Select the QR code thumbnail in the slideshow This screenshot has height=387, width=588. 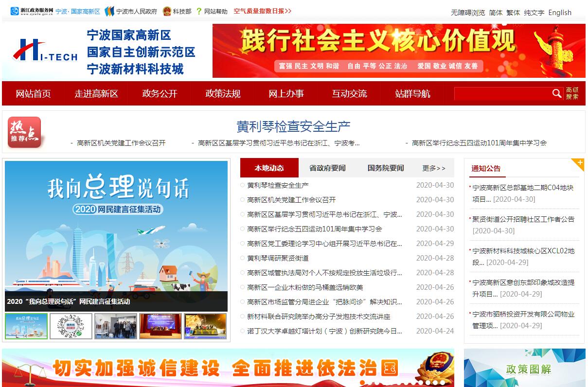pyautogui.click(x=71, y=326)
